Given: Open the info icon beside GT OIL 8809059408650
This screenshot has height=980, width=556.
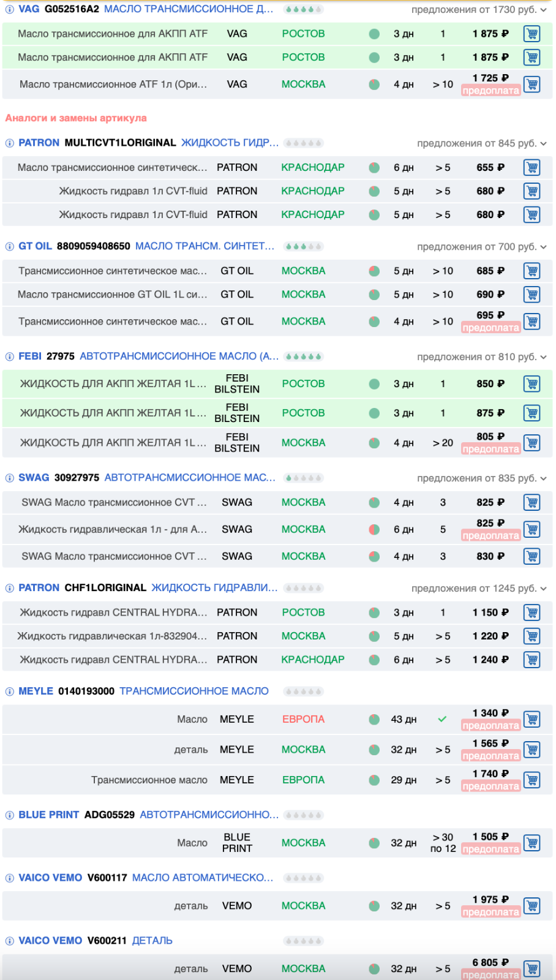Looking at the screenshot, I should pyautogui.click(x=10, y=247).
